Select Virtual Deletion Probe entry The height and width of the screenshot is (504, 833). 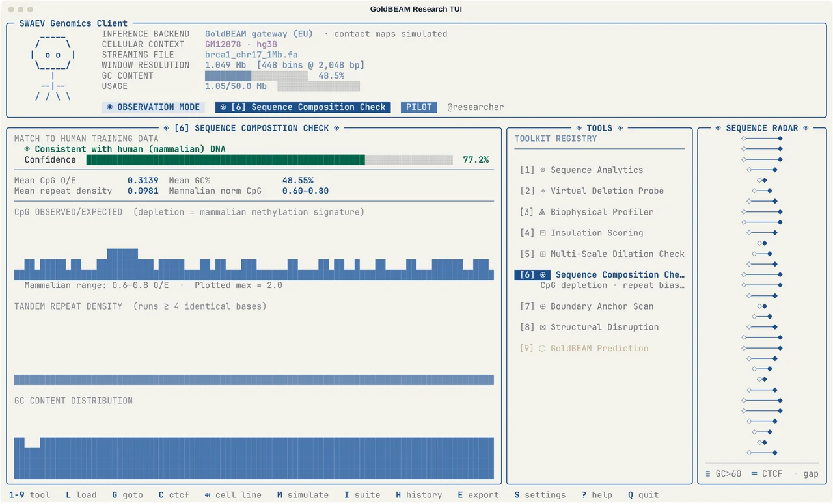tap(592, 191)
